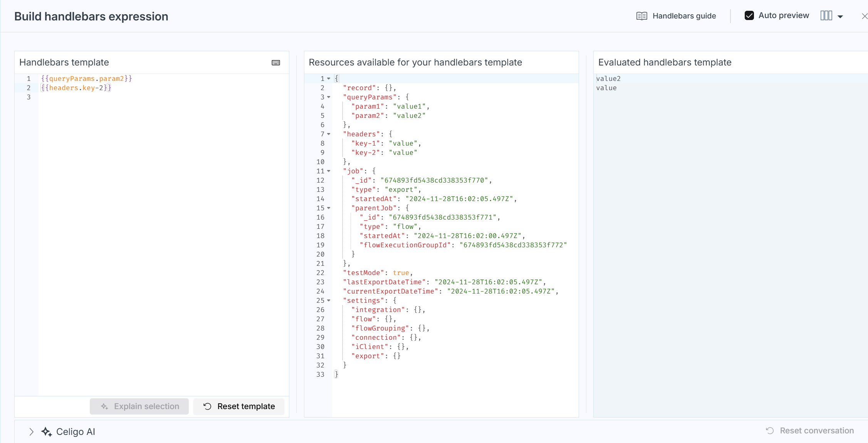Collapse the headers fold arrow on line 7
This screenshot has width=868, height=443.
click(x=329, y=134)
